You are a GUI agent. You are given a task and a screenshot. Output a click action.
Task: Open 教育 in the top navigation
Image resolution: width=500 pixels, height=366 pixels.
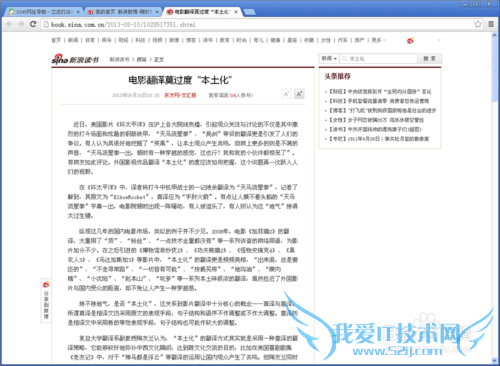click(225, 40)
